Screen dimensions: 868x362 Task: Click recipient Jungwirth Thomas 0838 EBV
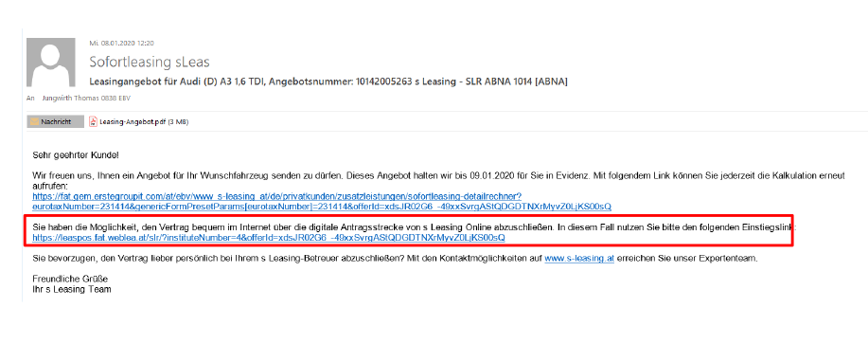tap(86, 99)
